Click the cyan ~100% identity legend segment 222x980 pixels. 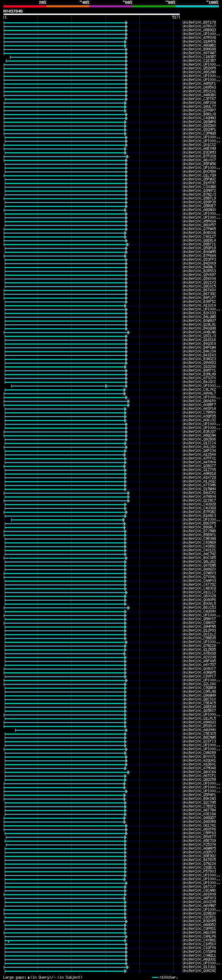click(x=197, y=6)
